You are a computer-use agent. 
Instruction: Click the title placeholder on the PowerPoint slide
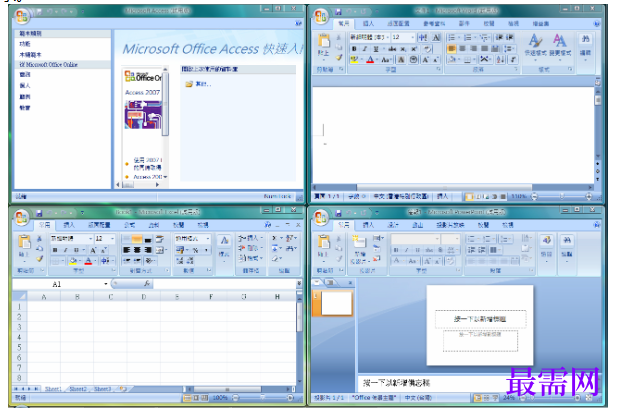pos(480,319)
